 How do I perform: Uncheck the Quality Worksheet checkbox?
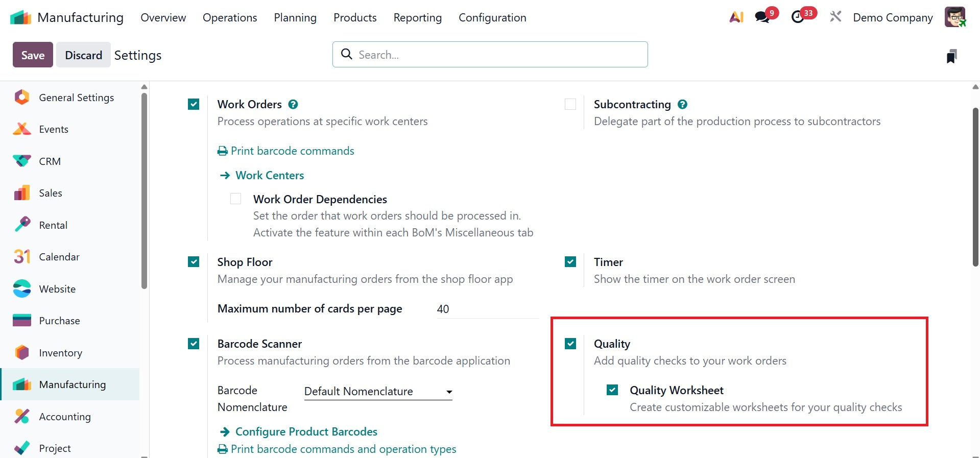(x=612, y=390)
